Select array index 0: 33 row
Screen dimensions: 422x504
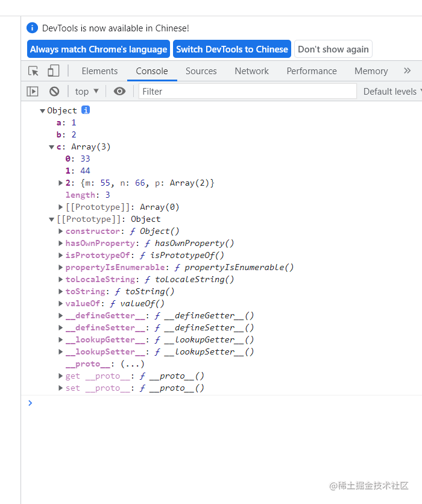[78, 159]
